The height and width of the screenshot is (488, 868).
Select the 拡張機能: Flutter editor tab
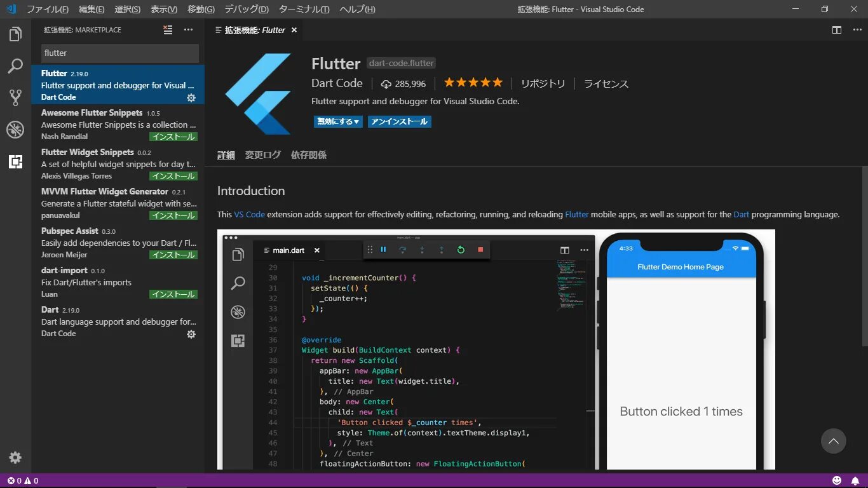[x=254, y=30]
